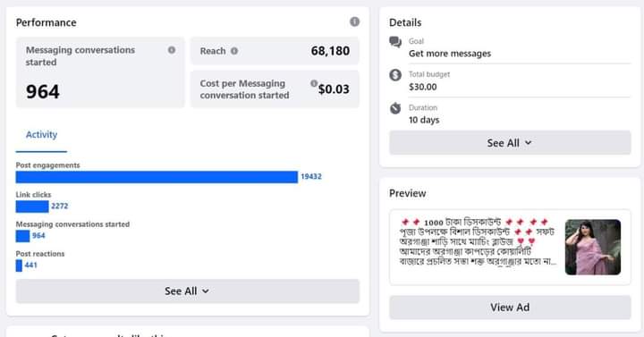The width and height of the screenshot is (644, 337).
Task: Click the Post reactions 441 value
Action: coord(30,265)
